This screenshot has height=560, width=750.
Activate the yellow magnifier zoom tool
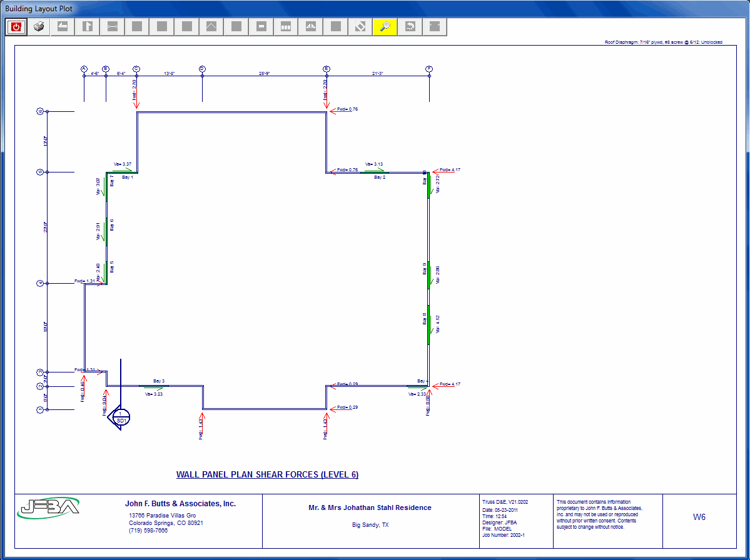click(385, 27)
